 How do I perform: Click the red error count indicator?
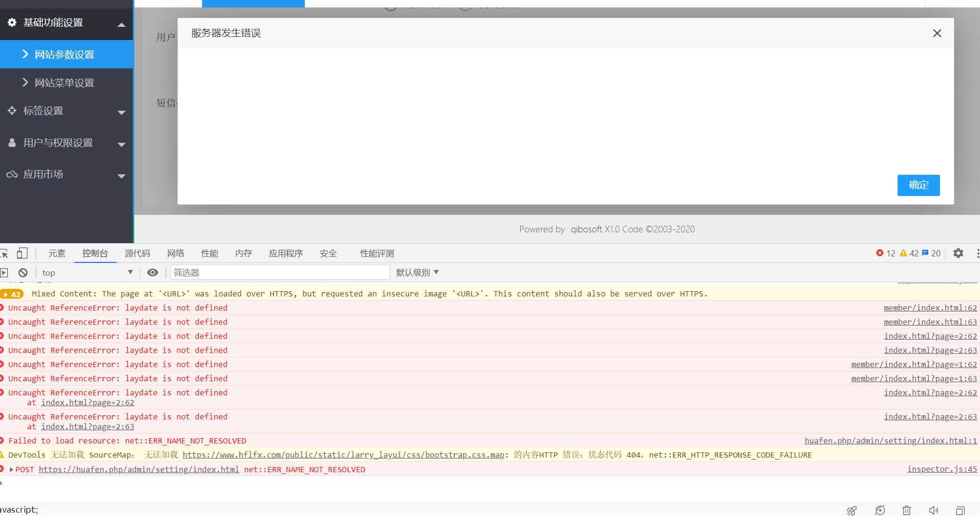[x=886, y=254]
